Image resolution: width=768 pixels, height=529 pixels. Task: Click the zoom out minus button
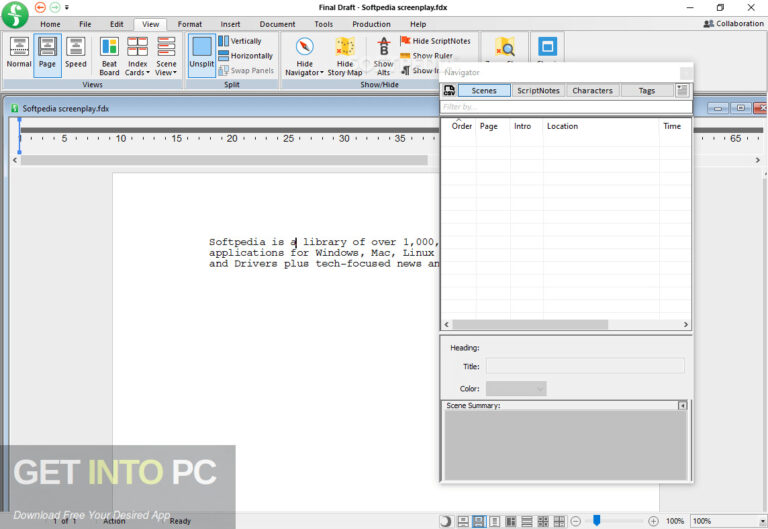[x=576, y=521]
